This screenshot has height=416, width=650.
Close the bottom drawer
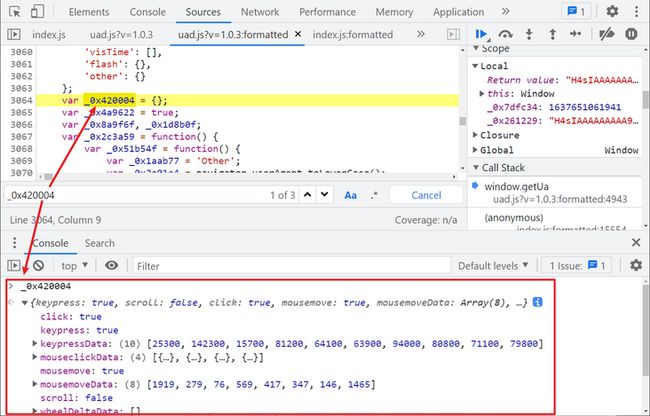pyautogui.click(x=636, y=242)
